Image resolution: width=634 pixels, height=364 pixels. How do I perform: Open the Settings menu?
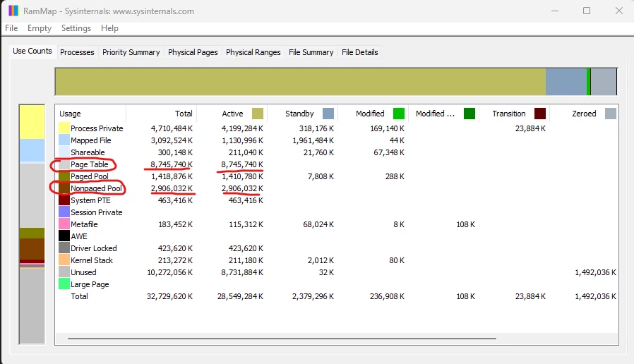click(x=76, y=28)
